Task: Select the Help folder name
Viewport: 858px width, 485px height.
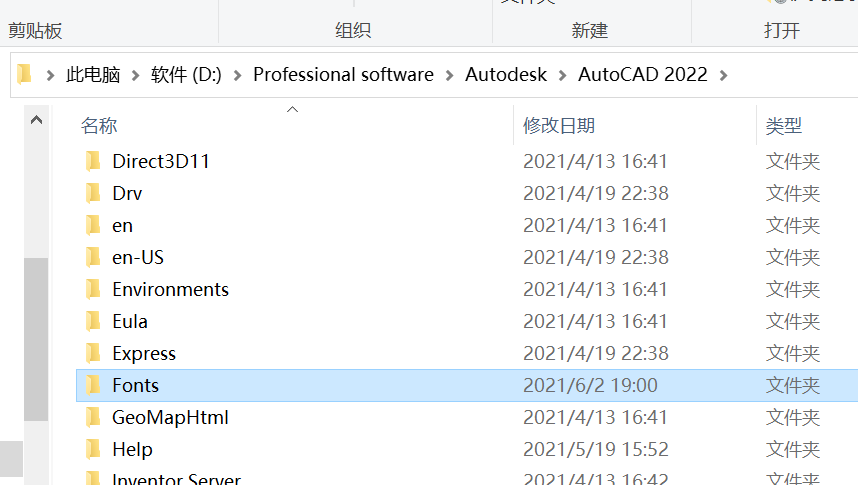Action: point(132,449)
